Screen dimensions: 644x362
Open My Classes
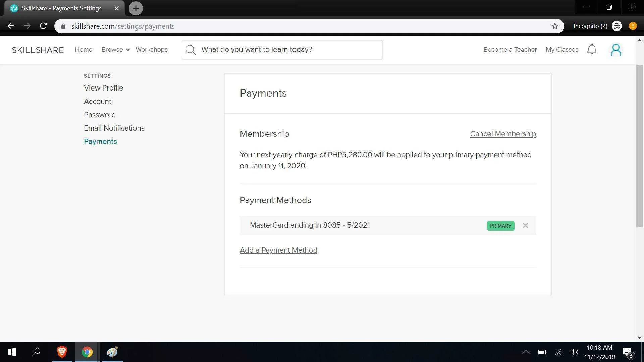point(562,50)
